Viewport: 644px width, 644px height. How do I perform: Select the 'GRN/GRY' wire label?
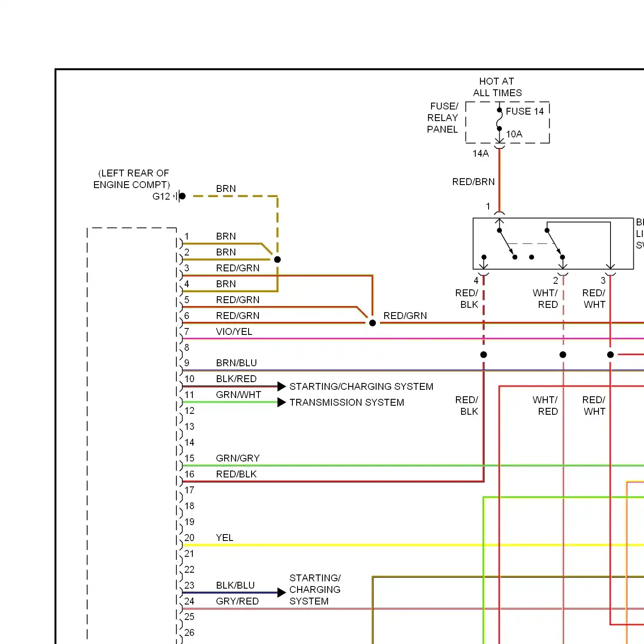(x=237, y=458)
